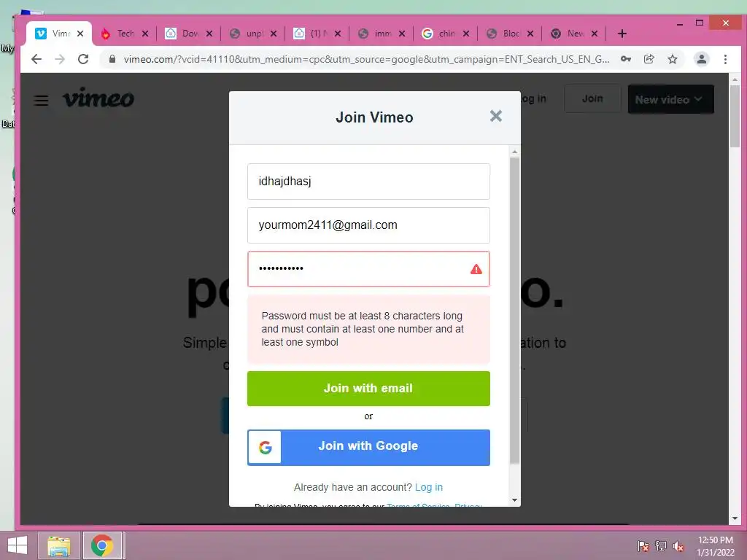
Task: Click dialog scrollbar down arrow
Action: click(x=514, y=500)
